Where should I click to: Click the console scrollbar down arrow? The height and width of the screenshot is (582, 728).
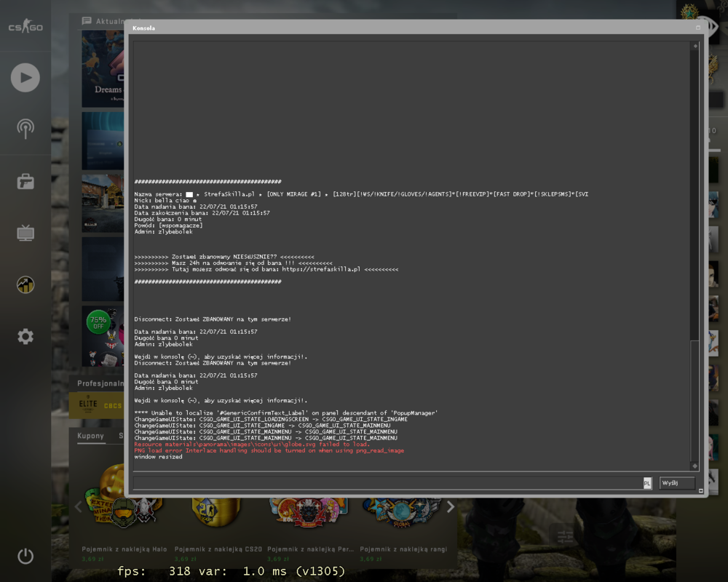tap(695, 466)
